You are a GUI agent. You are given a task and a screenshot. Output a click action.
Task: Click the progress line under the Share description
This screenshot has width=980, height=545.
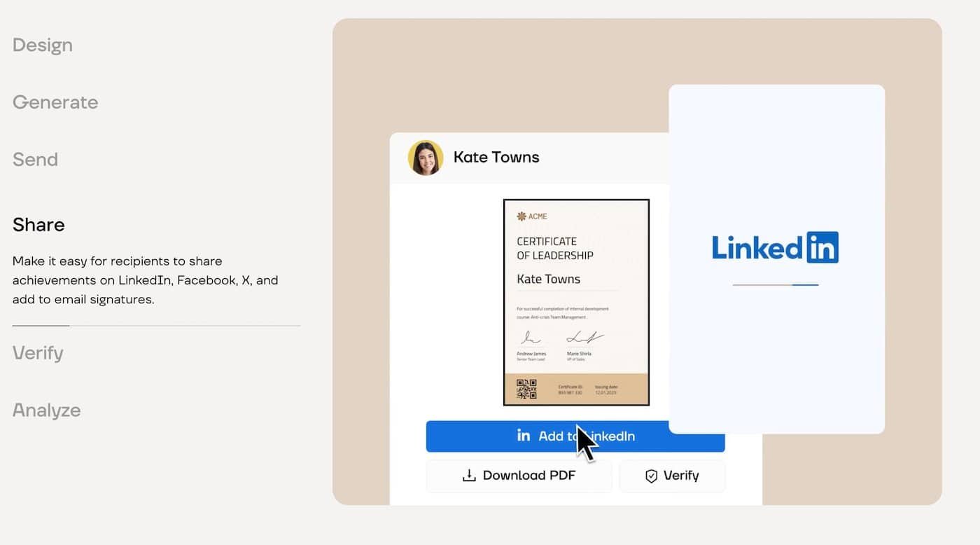[41, 324]
